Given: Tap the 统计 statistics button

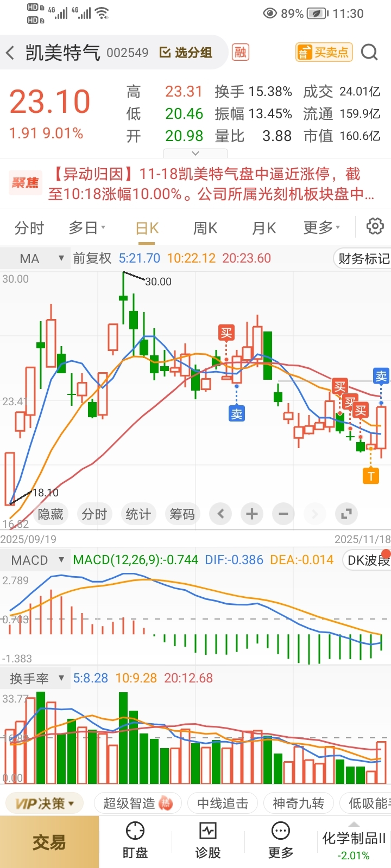Looking at the screenshot, I should coord(138,514).
